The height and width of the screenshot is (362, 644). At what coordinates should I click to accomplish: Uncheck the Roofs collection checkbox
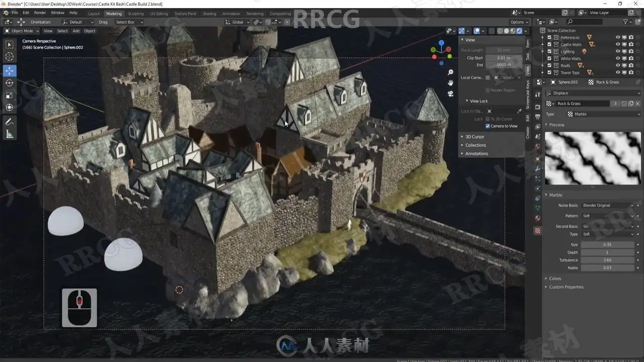coord(549,65)
